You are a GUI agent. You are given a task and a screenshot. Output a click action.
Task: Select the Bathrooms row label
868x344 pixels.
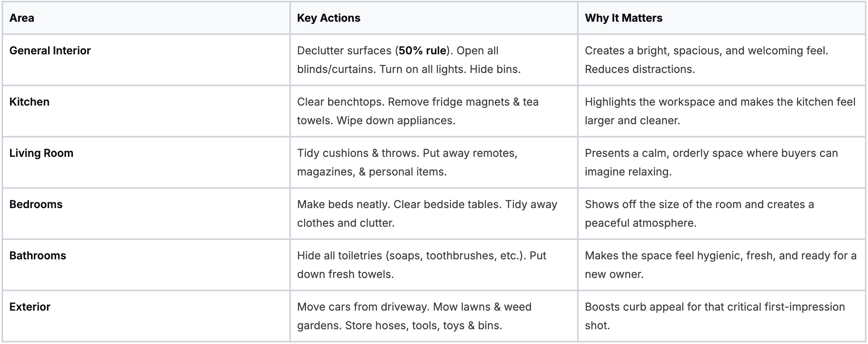(38, 255)
